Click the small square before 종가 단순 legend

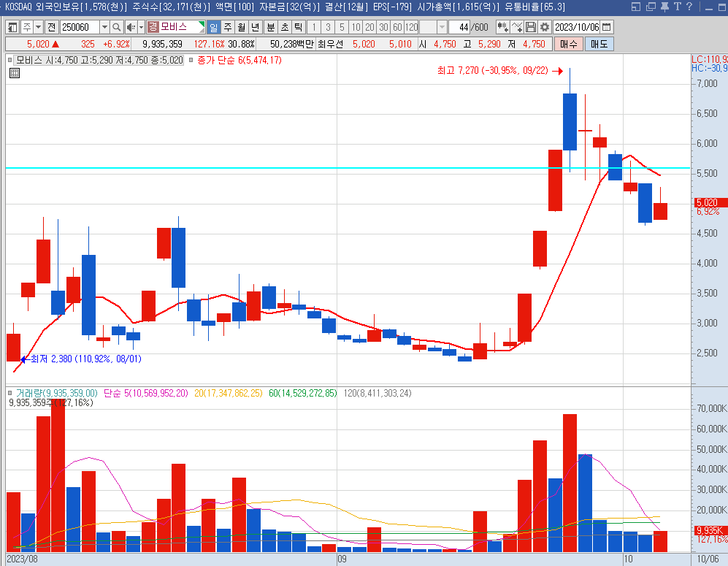pyautogui.click(x=191, y=60)
